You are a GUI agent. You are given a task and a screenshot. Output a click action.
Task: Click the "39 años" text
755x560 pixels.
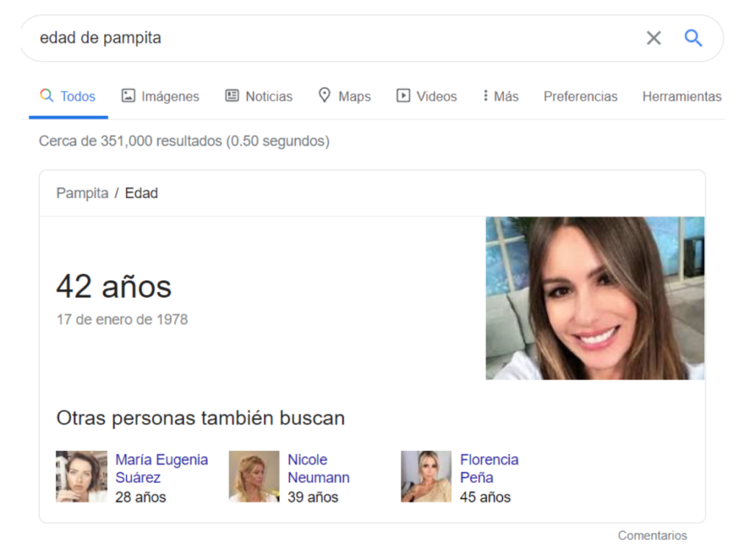coord(313,497)
